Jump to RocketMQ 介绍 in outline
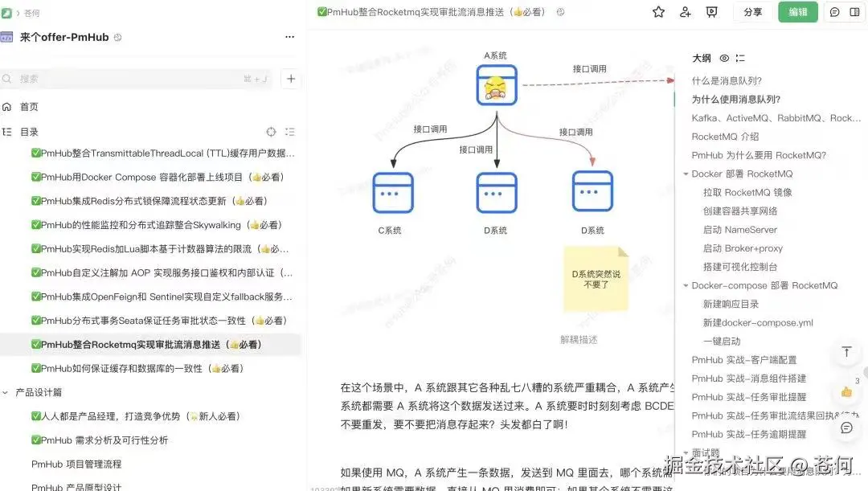The height and width of the screenshot is (491, 868). click(725, 137)
